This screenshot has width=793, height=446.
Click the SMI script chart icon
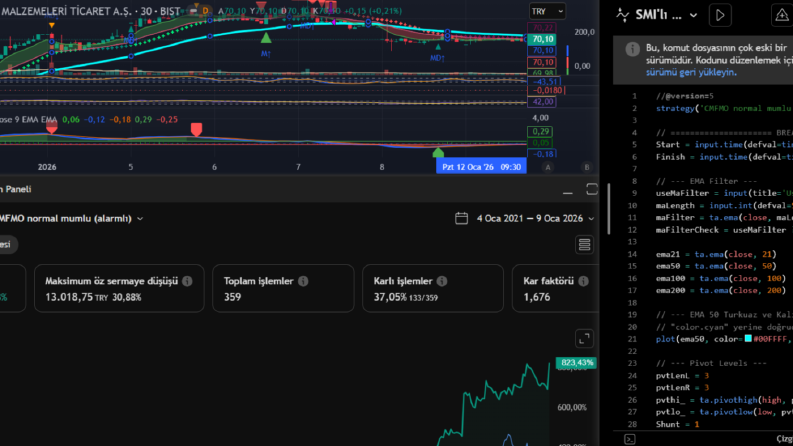pyautogui.click(x=623, y=15)
